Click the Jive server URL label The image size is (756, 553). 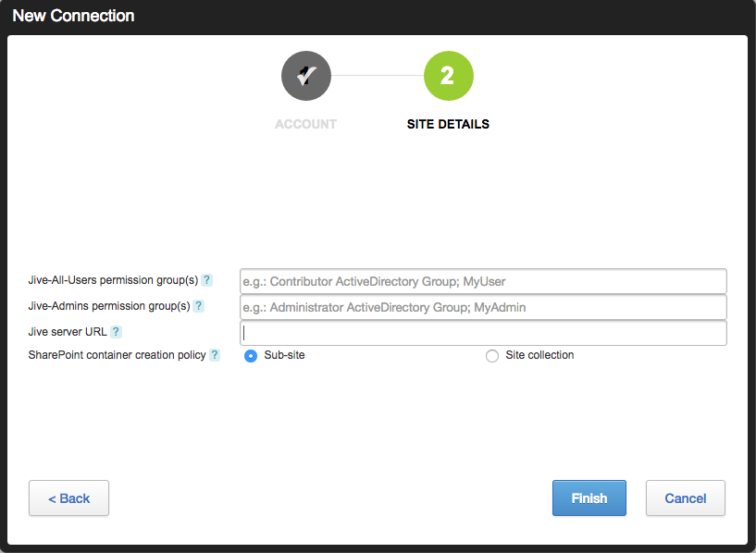coord(68,332)
